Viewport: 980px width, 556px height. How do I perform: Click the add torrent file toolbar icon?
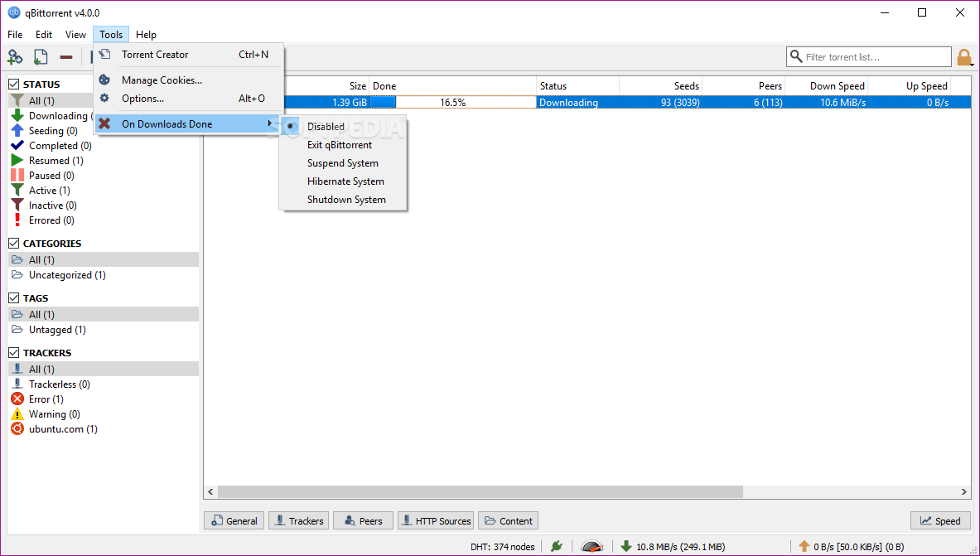tap(41, 57)
